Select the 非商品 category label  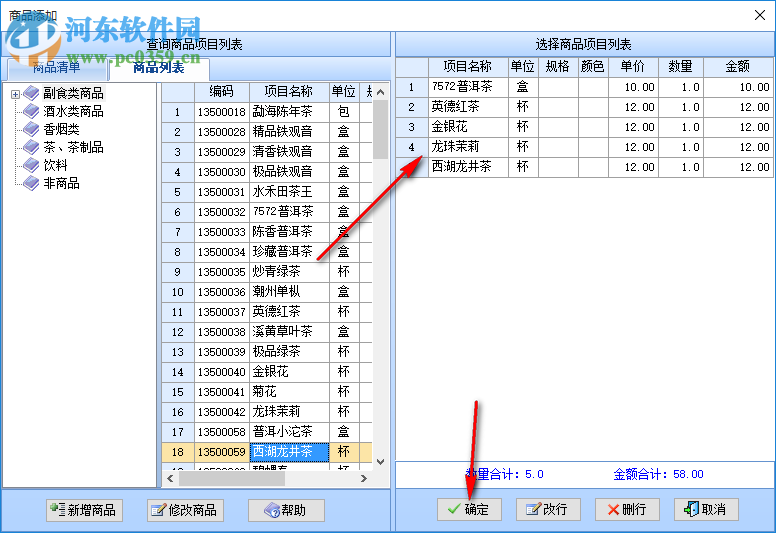point(61,183)
